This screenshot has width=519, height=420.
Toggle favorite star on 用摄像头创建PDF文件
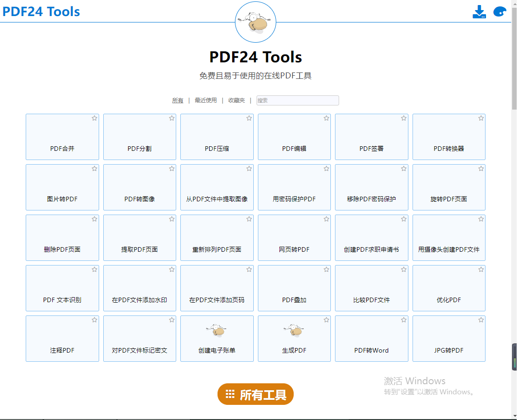coord(481,219)
